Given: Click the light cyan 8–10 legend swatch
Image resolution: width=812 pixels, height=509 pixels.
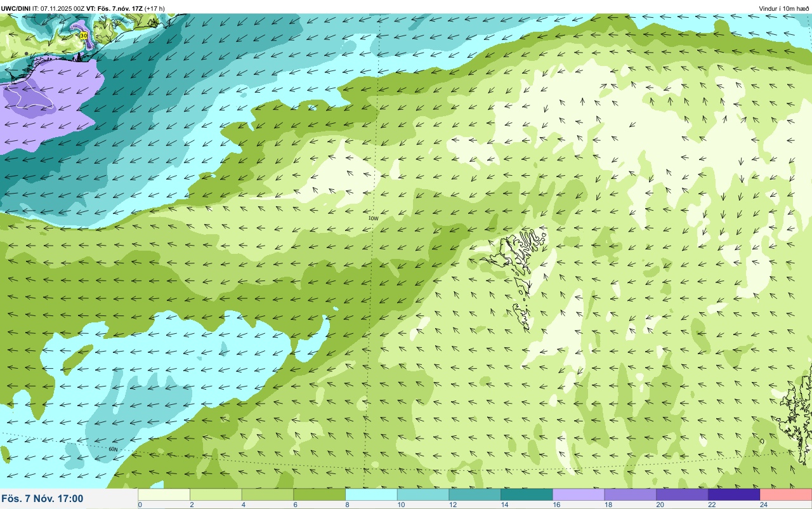Looking at the screenshot, I should click(371, 494).
